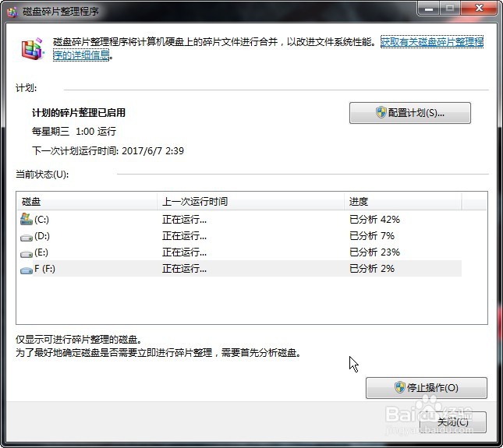Open link 获取有关磁盘碎片整理程序的详细信息
Viewport: 503px width, 448px height.
coord(432,41)
